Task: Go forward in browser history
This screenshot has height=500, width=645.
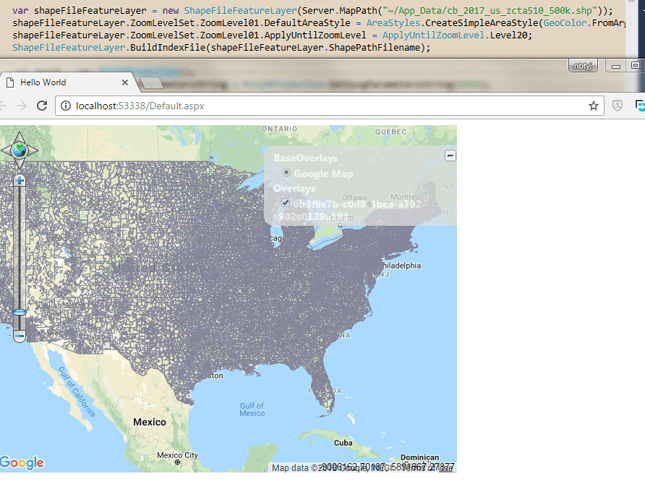Action: (x=22, y=106)
